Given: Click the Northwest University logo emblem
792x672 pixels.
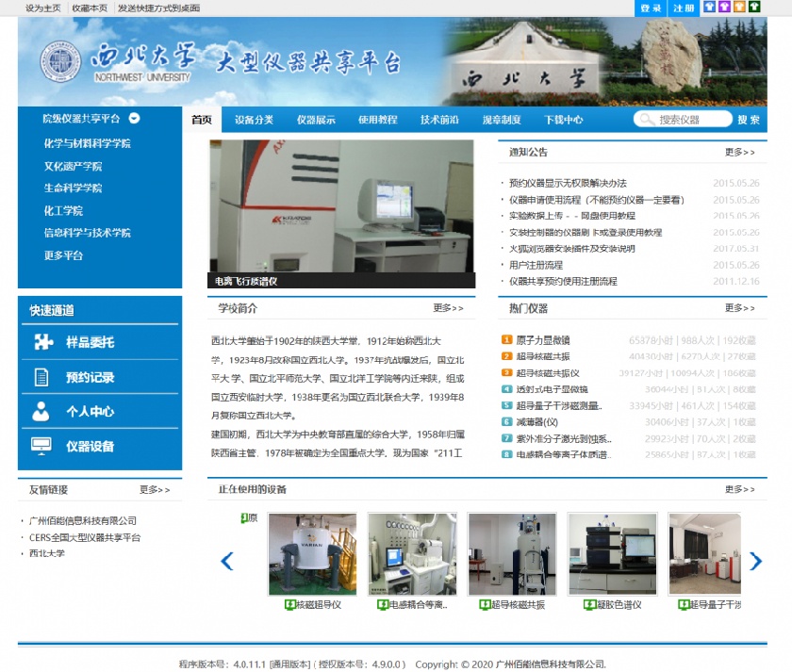Looking at the screenshot, I should [x=60, y=62].
